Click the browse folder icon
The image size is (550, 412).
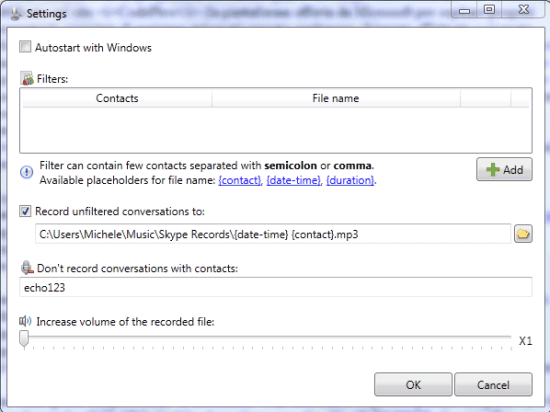click(x=523, y=234)
